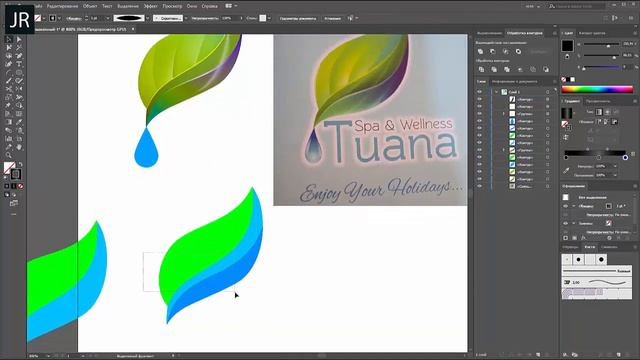
Task: Select the Базовый brush row
Action: coord(597,271)
